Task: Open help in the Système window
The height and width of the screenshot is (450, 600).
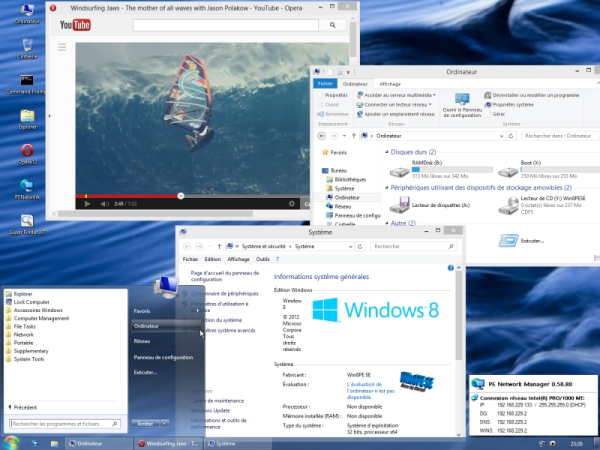Action: [x=450, y=268]
